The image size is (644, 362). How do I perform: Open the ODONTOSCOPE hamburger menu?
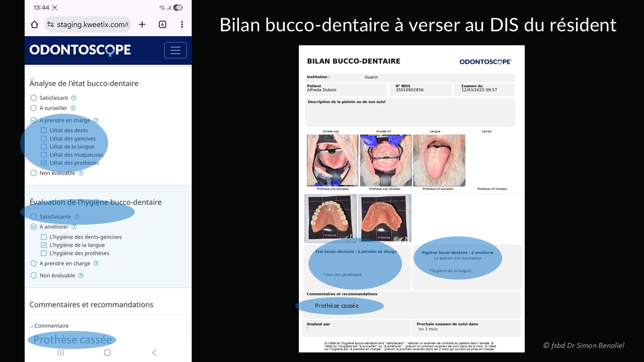(176, 50)
